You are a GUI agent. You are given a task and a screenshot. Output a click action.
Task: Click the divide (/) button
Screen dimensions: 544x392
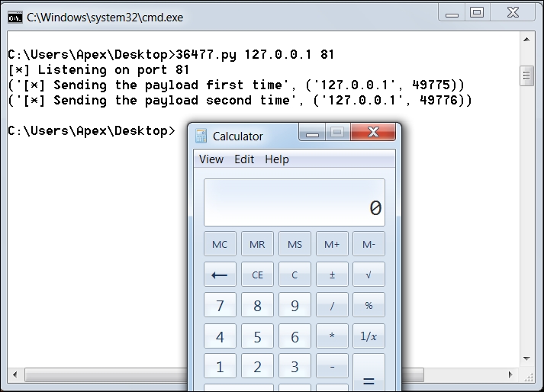(x=332, y=305)
